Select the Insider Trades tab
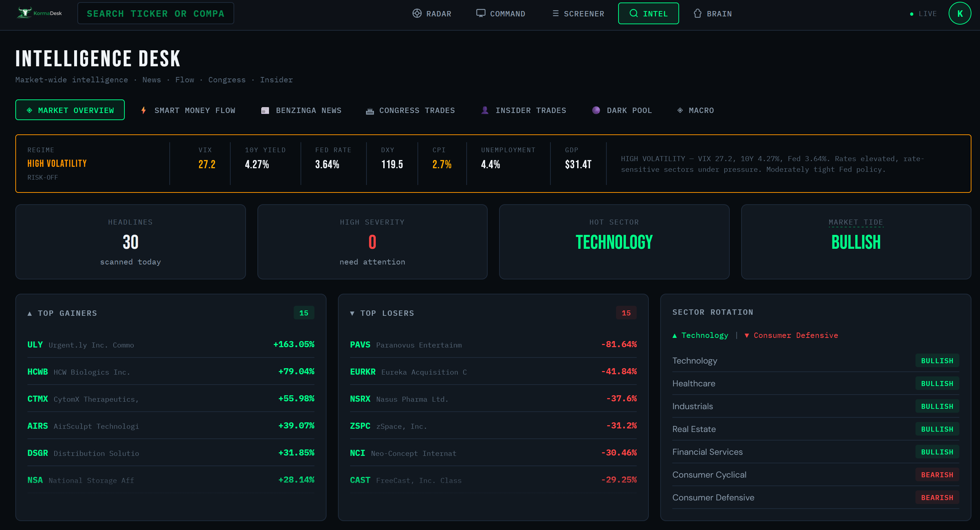 coord(523,110)
